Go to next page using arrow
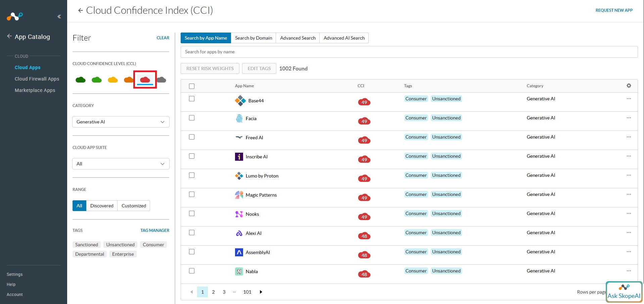This screenshot has width=644, height=304. 261,292
